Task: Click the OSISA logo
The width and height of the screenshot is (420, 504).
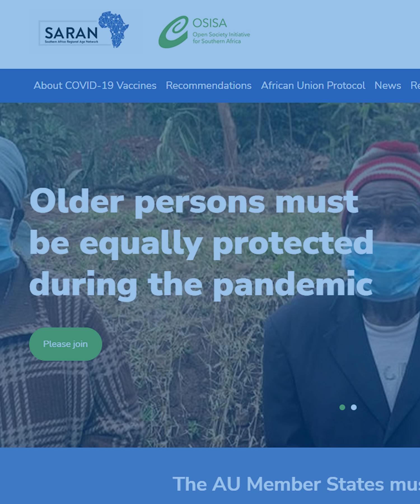Action: tap(204, 32)
